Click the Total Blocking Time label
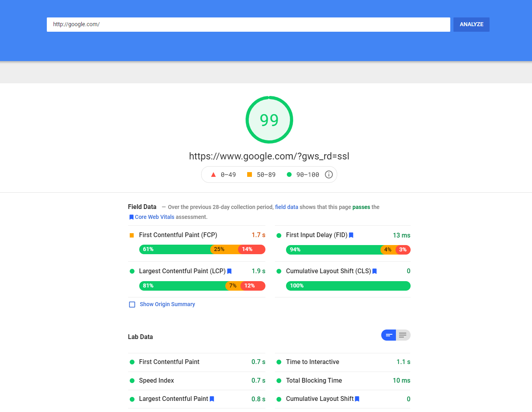Image resolution: width=532 pixels, height=412 pixels. pyautogui.click(x=314, y=381)
